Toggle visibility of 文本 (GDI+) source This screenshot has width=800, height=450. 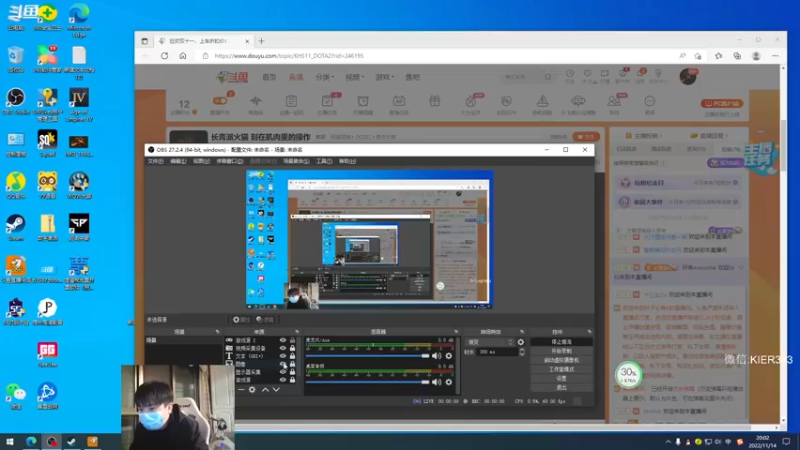tap(283, 356)
